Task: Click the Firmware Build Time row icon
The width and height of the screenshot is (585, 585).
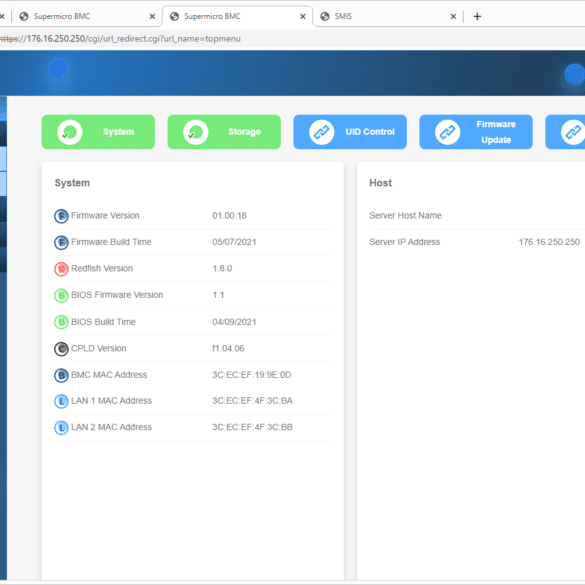Action: (x=61, y=243)
